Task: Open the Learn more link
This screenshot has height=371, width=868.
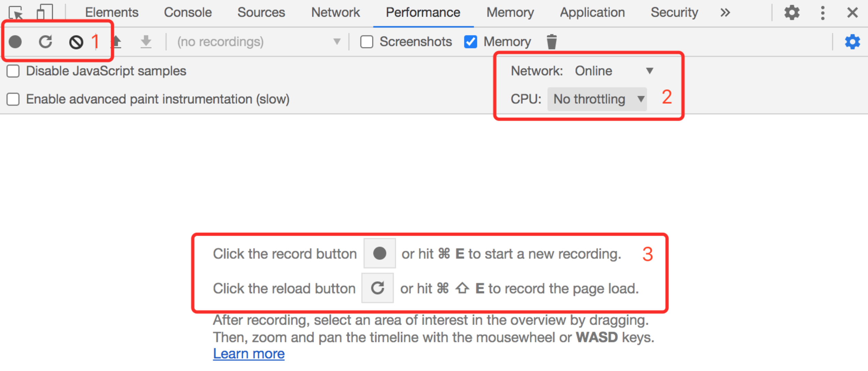Action: tap(249, 354)
